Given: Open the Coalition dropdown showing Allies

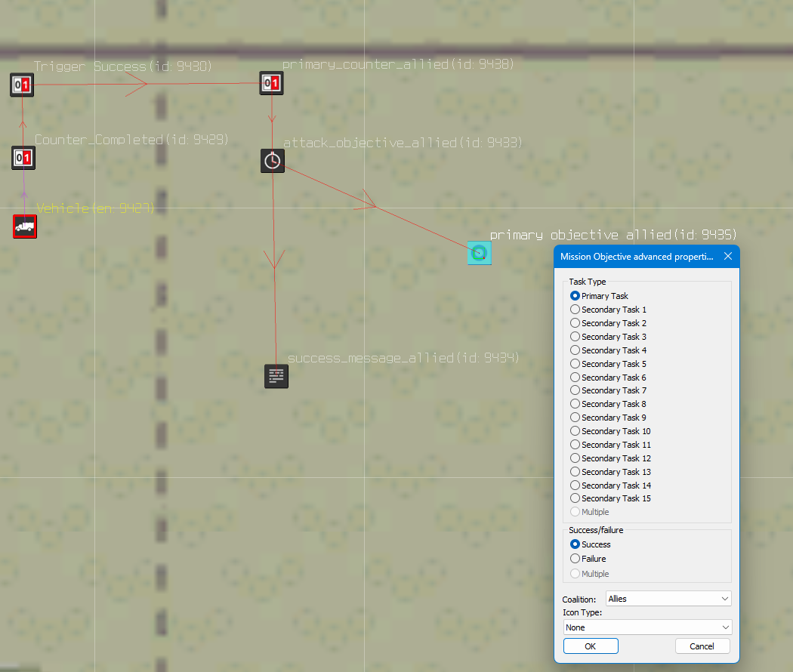Looking at the screenshot, I should [x=668, y=599].
